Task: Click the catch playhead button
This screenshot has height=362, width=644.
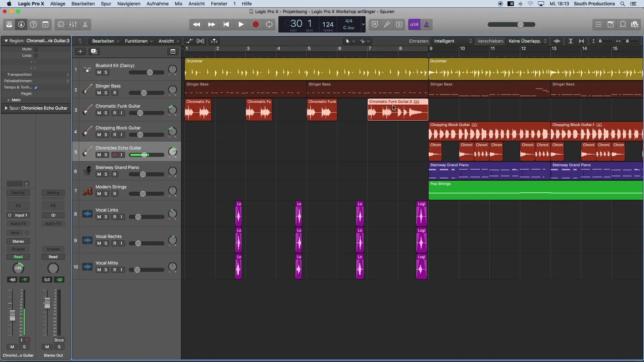Action: tap(214, 41)
